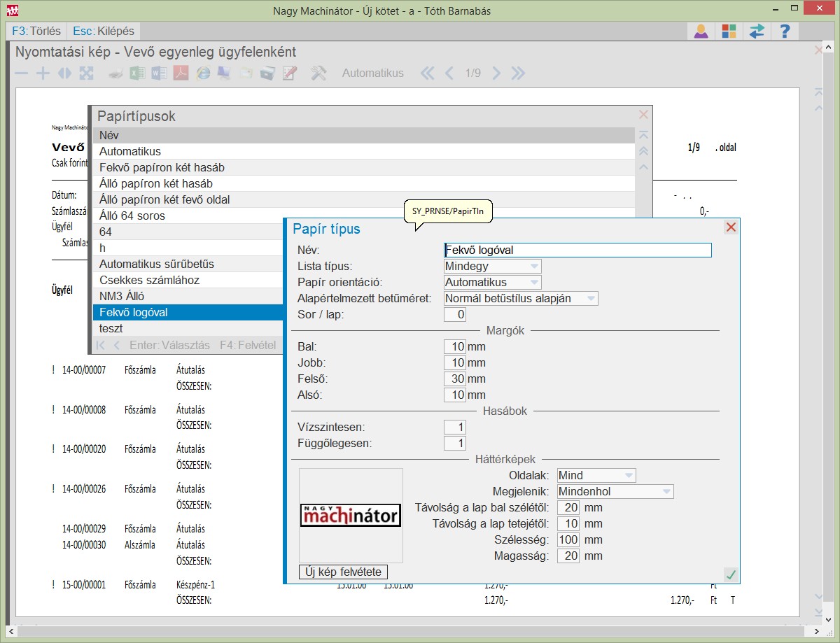Close the Papír típus dialog
Viewport: 840px width, 643px height.
(731, 227)
